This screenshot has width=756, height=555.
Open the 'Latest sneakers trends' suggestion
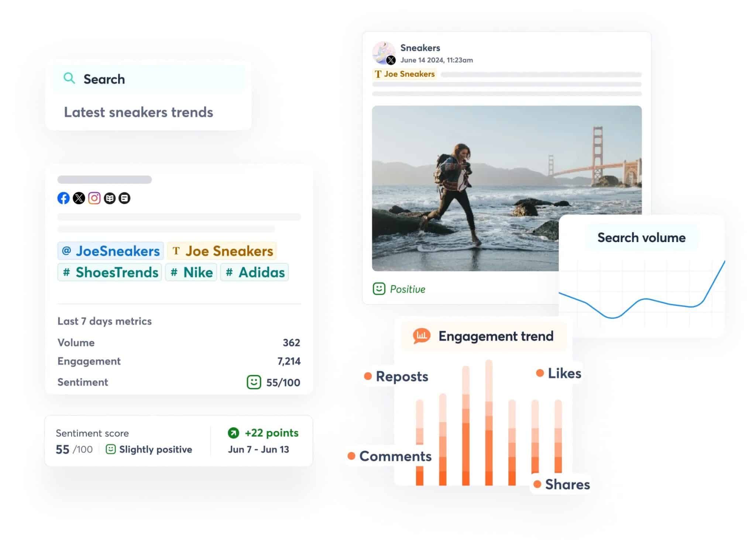point(138,112)
